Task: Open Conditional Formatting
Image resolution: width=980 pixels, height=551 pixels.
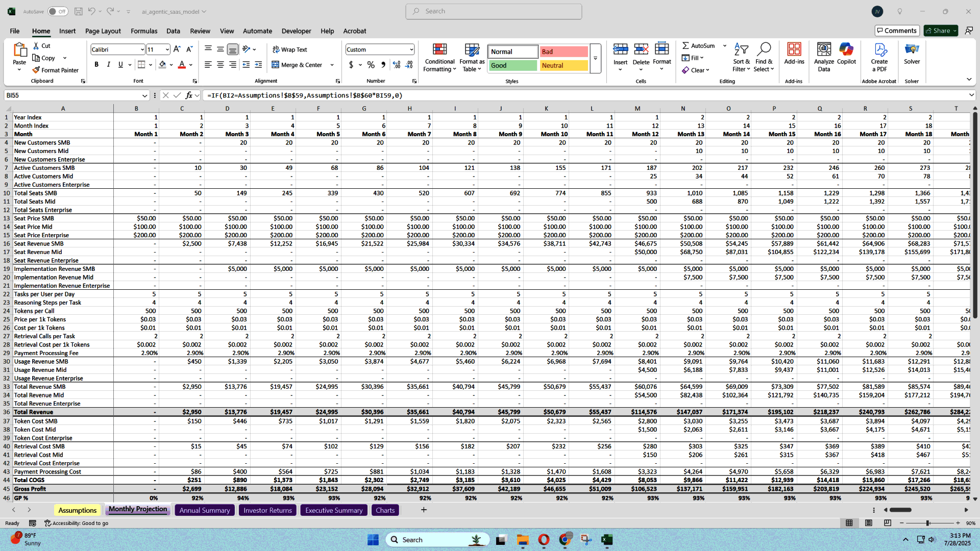Action: click(439, 58)
